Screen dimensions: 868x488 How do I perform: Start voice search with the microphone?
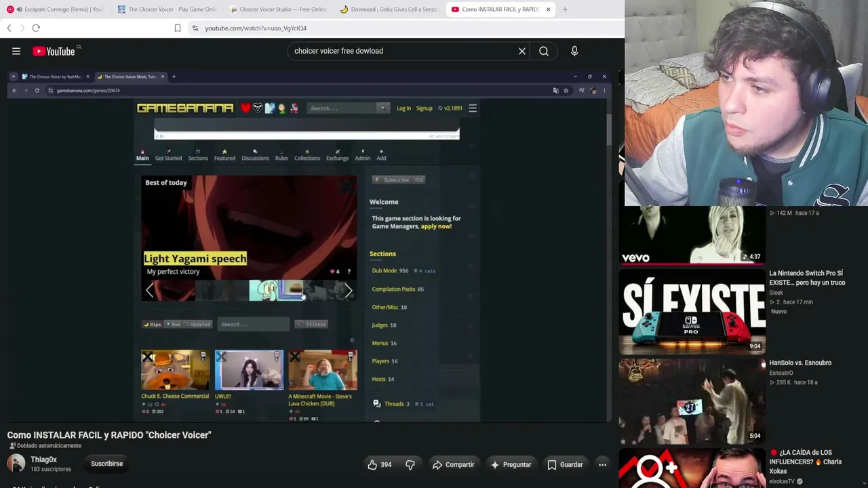574,51
